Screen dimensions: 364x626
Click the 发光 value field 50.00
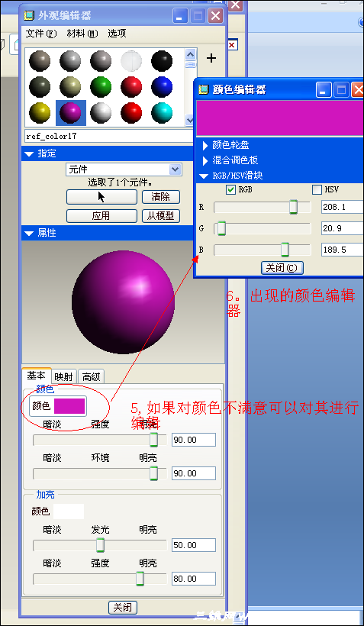click(194, 545)
